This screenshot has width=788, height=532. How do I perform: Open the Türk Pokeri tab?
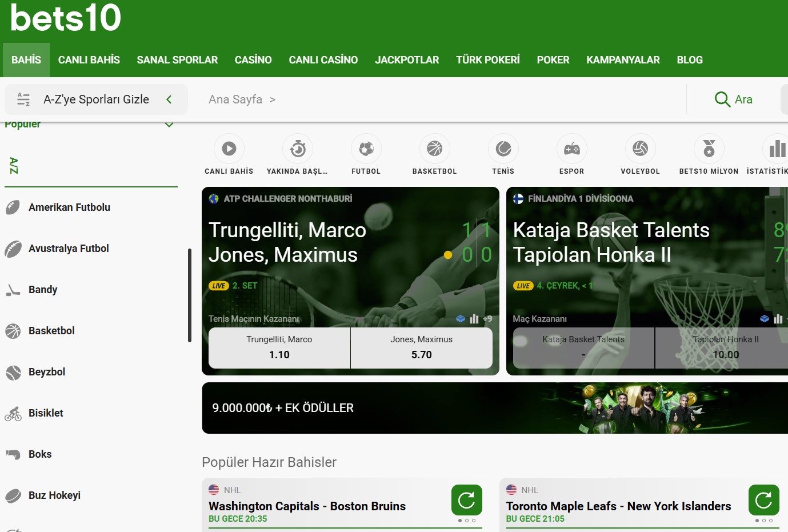pos(488,60)
